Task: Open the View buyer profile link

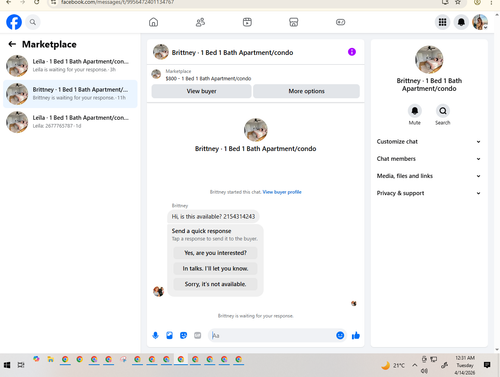Action: 282,192
